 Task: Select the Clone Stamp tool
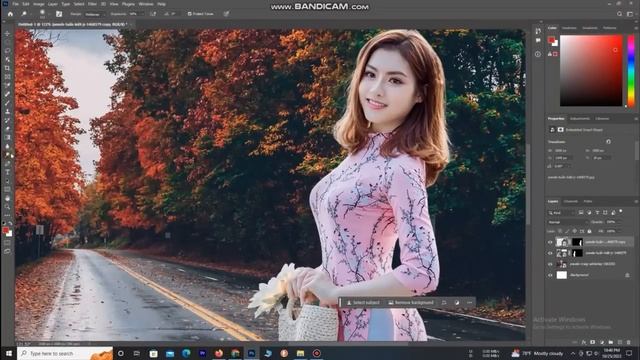pyautogui.click(x=7, y=111)
